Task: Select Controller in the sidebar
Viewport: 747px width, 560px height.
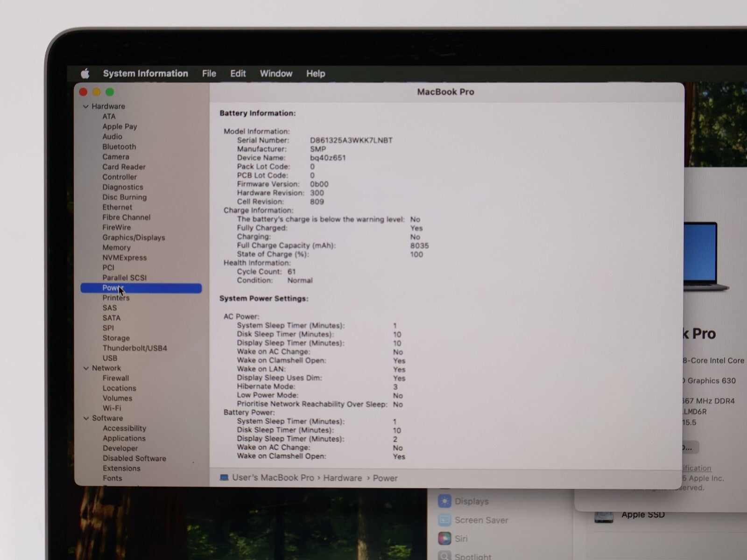Action: click(x=120, y=177)
